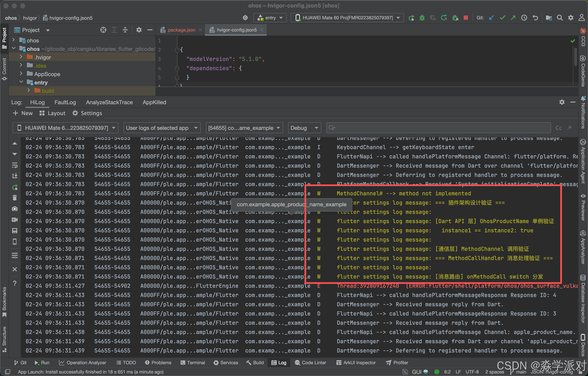Open the Terminal tool window
The width and height of the screenshot is (588, 376).
(193, 363)
